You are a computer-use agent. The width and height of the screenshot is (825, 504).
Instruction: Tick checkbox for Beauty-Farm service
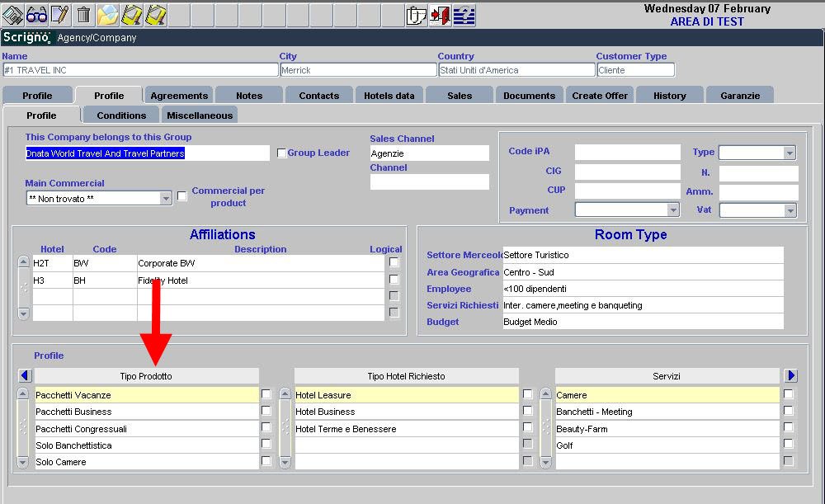coord(788,427)
